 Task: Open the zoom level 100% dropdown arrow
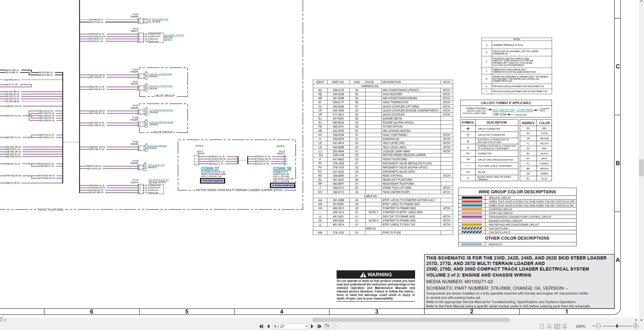[594, 326]
